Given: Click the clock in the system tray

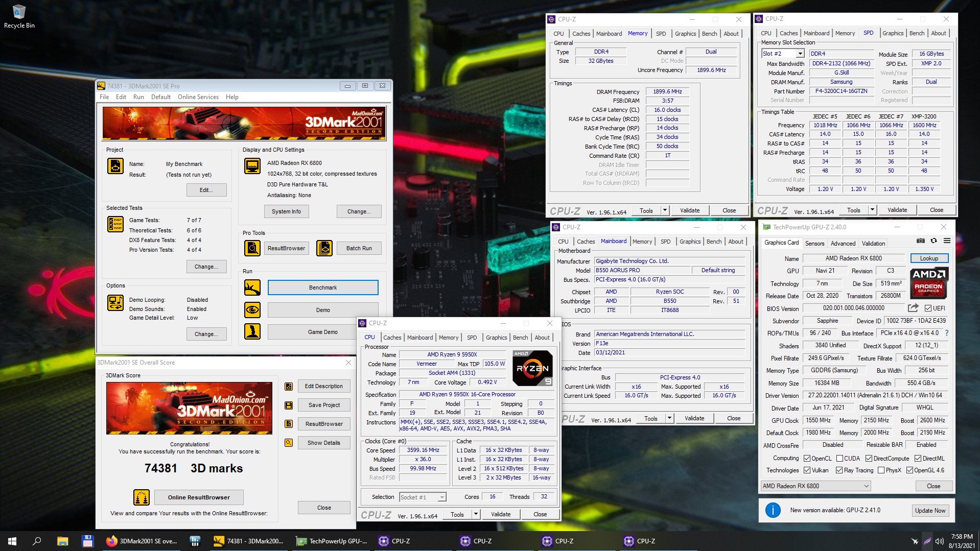Looking at the screenshot, I should [x=962, y=541].
